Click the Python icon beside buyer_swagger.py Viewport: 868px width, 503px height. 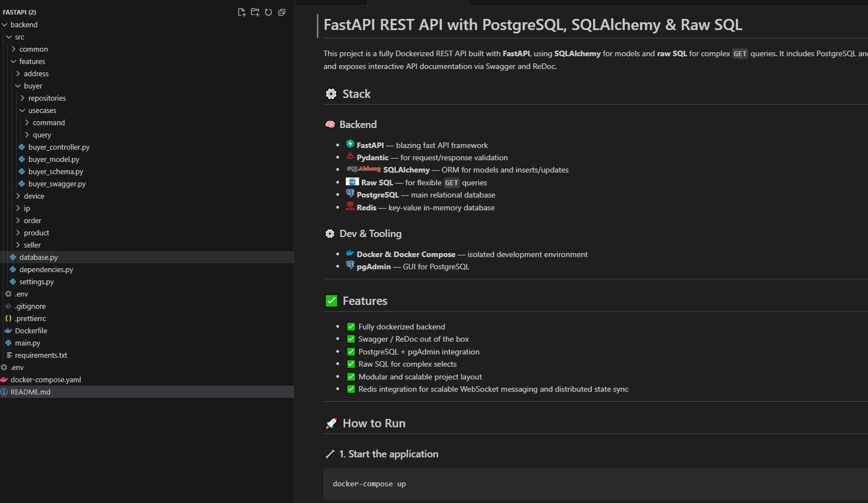click(x=22, y=184)
